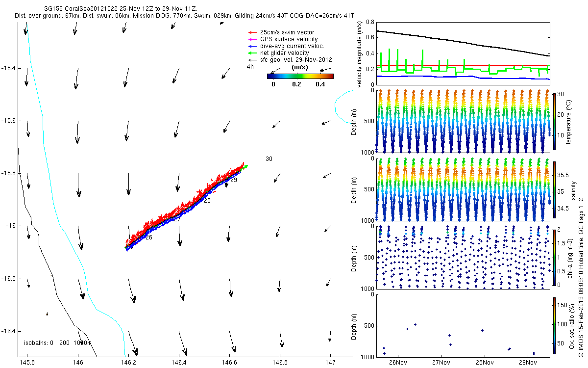Click the day '29' label on glider track

(x=234, y=180)
